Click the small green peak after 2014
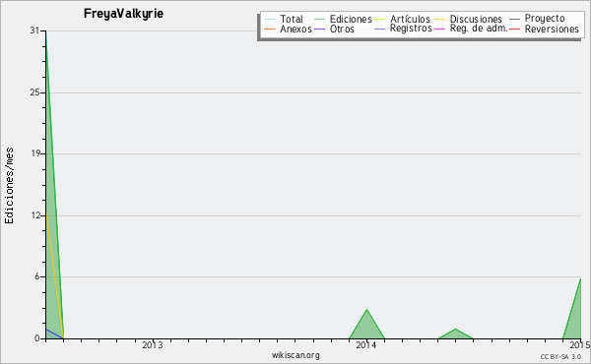Screen dimensions: 591x364 coord(456,334)
